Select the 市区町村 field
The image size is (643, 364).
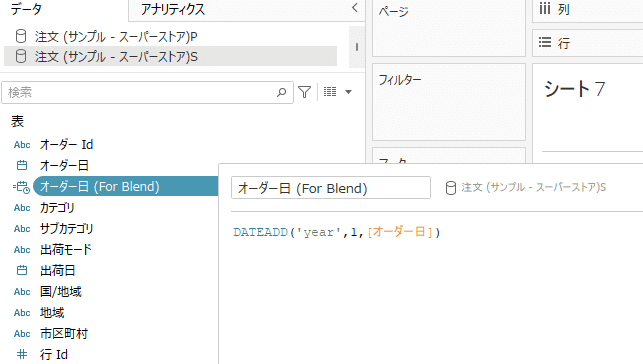64,333
